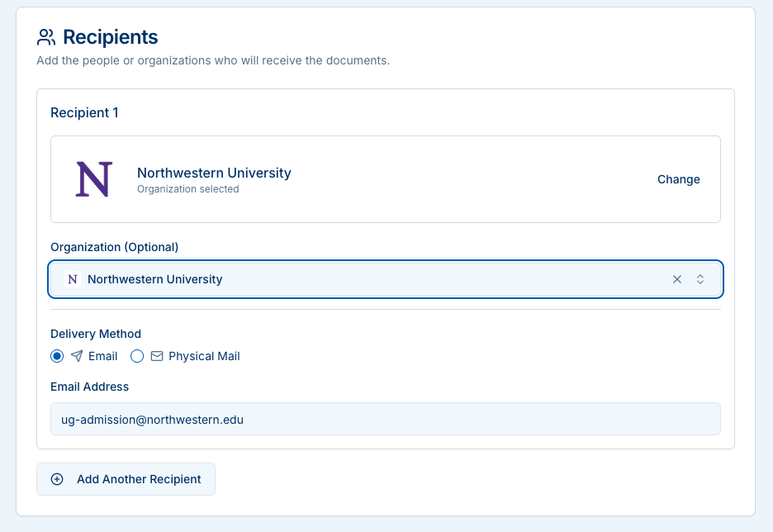
Task: Click the envelope icon next to Physical Mail
Action: coord(156,356)
